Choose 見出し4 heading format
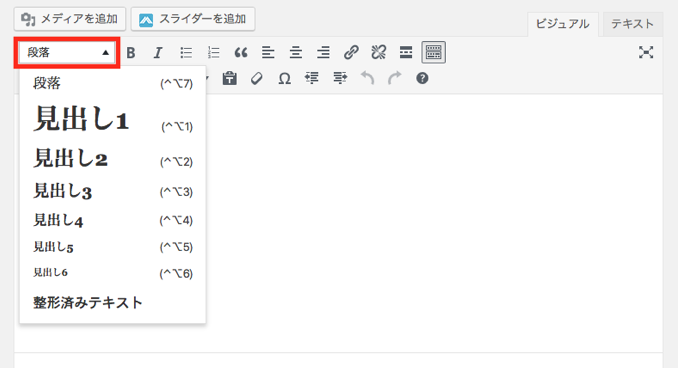The height and width of the screenshot is (368, 678). click(112, 220)
